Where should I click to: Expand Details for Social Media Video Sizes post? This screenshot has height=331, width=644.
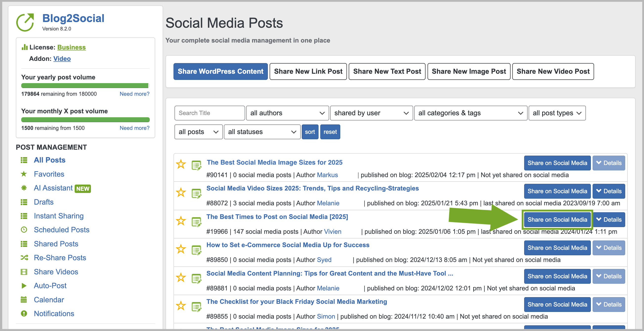click(x=608, y=191)
